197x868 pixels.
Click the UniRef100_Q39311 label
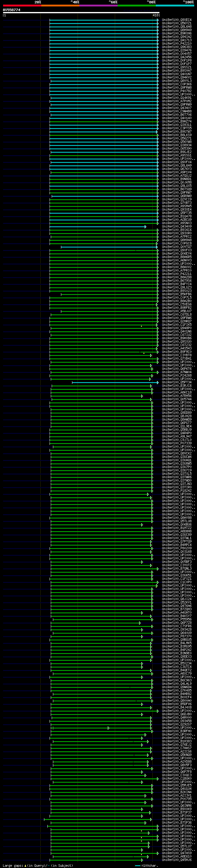point(177,125)
